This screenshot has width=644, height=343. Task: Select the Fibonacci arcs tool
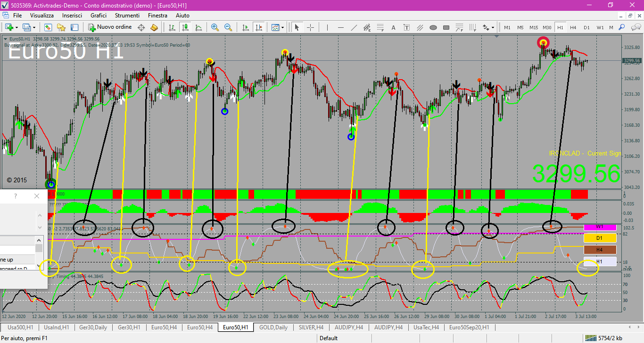460,27
